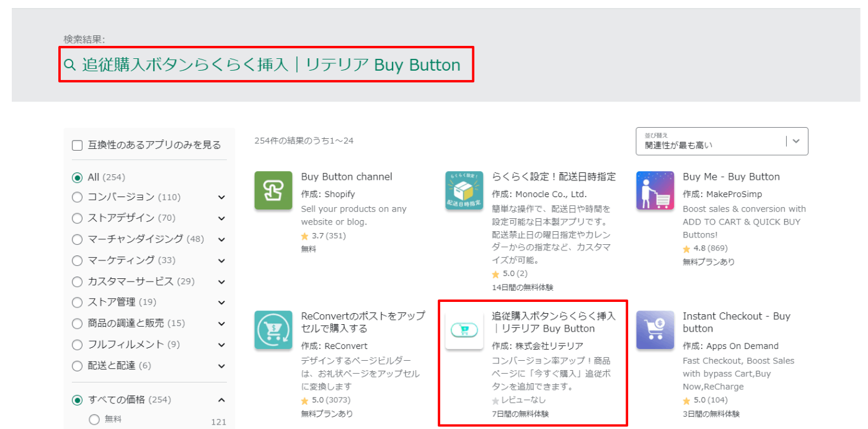Click 作成: Apps On Demand text
Viewport: 868px width, 429px height.
[730, 346]
